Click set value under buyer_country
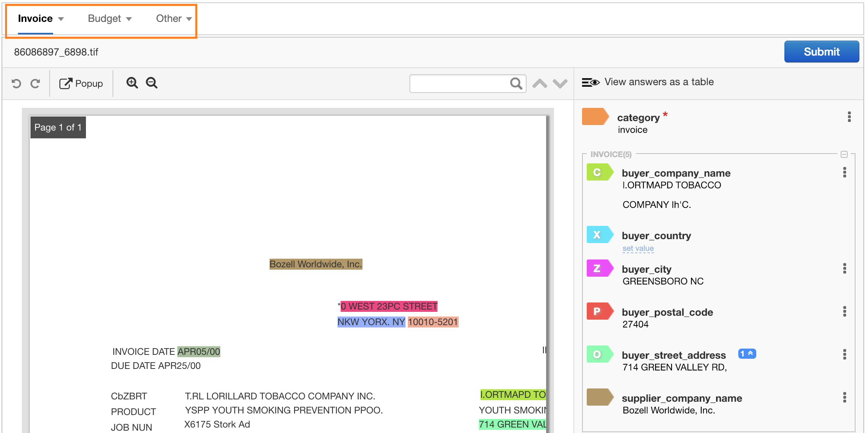868x433 pixels. [x=638, y=249]
